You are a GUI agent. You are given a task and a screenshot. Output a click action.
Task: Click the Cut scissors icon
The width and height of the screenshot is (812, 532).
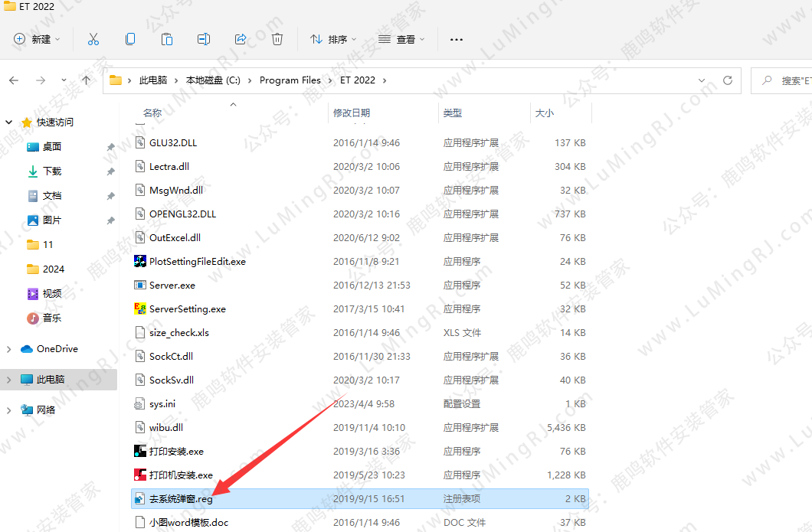click(93, 39)
